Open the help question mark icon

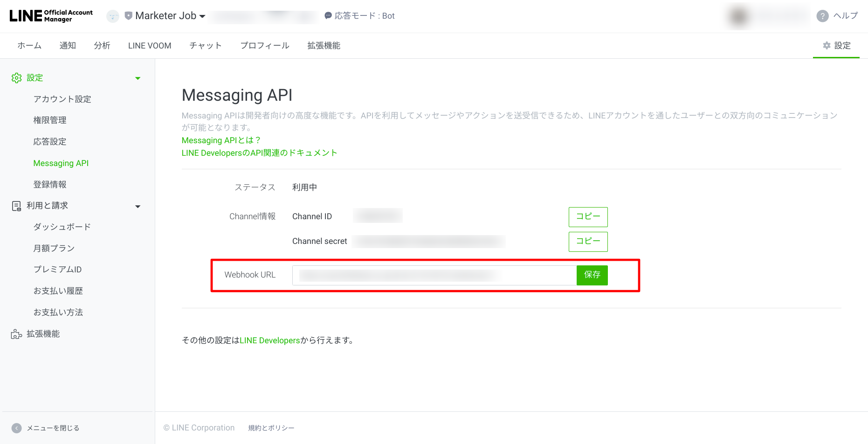tap(822, 16)
